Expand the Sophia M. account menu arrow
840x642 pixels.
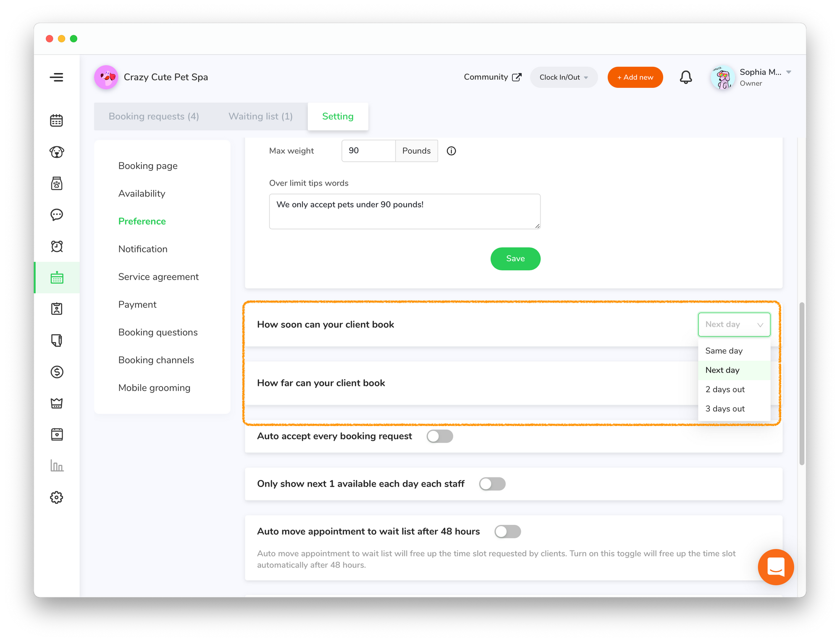point(789,72)
